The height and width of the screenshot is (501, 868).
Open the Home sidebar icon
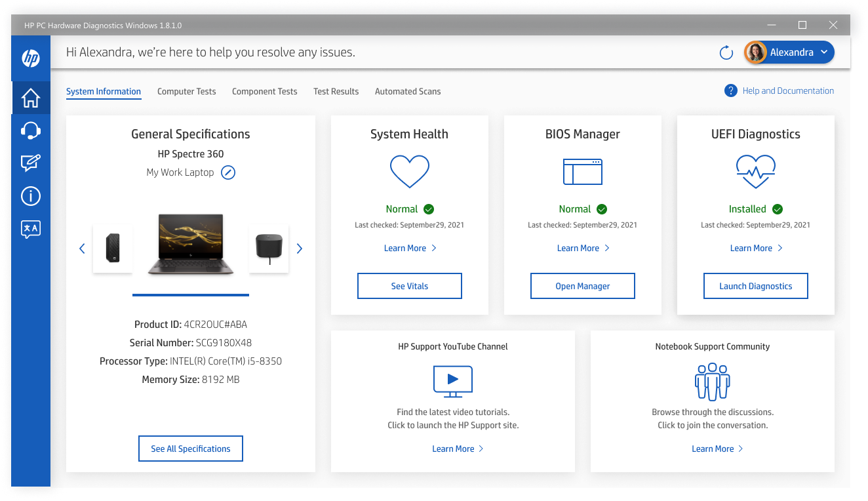click(31, 98)
